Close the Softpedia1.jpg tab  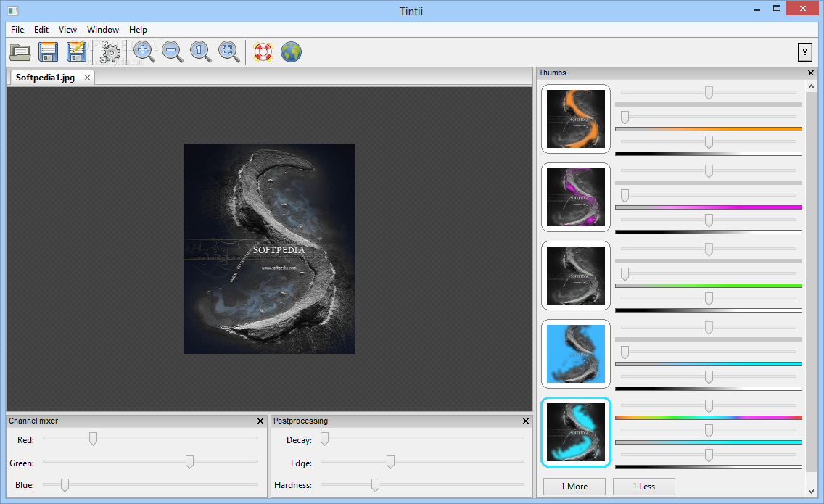[87, 78]
